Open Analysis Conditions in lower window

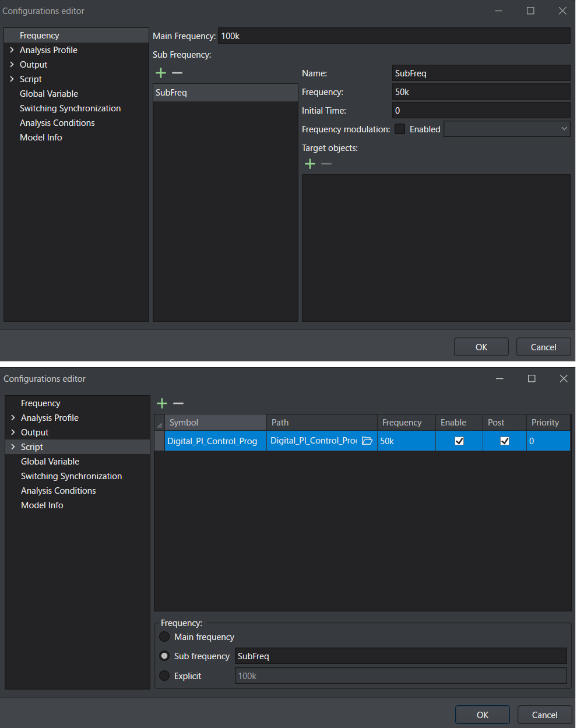coord(58,491)
